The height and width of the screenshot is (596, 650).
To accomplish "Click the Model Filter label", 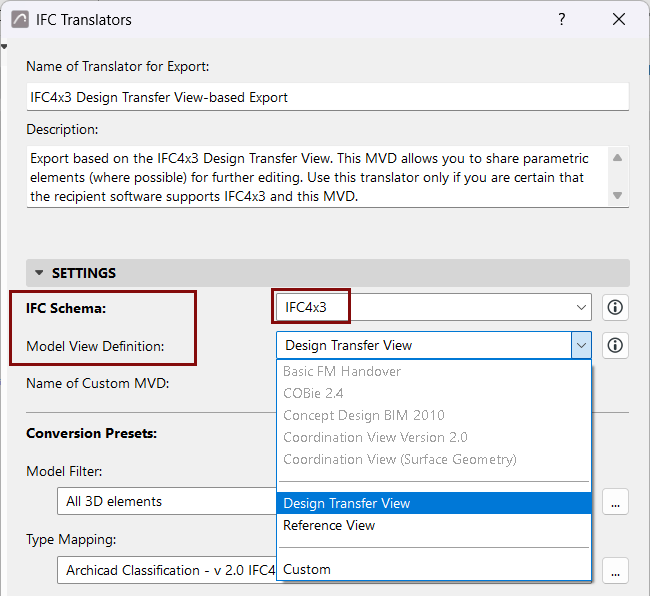I will click(64, 471).
